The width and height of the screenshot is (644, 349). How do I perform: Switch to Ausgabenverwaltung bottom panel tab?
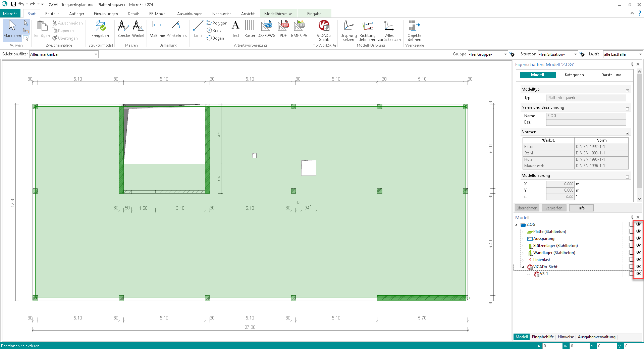pyautogui.click(x=596, y=337)
